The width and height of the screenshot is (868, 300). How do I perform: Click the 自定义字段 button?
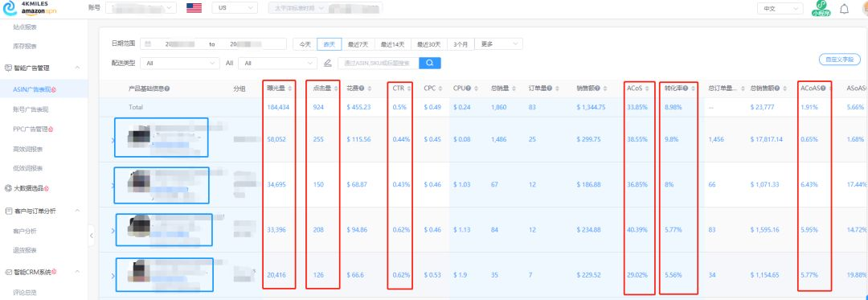(840, 60)
